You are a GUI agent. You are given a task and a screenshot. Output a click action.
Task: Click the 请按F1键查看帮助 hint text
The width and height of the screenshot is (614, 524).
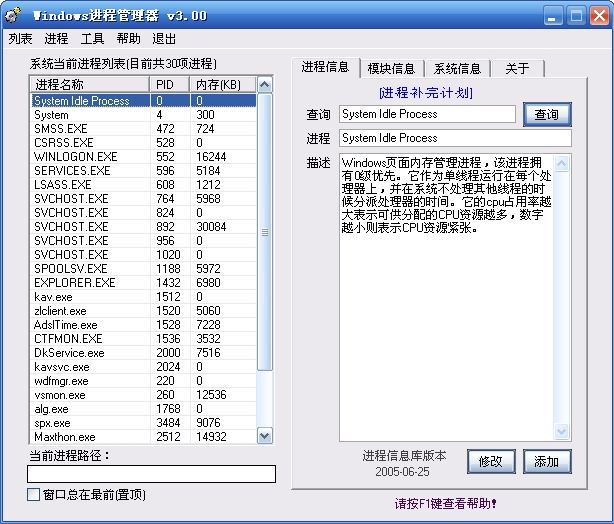click(446, 503)
